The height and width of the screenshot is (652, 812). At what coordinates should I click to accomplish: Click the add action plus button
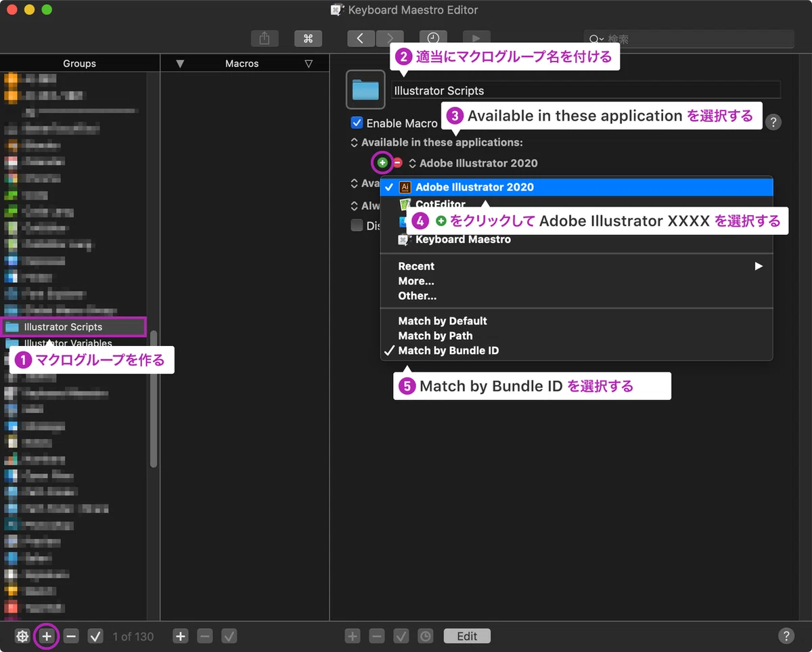tap(353, 636)
